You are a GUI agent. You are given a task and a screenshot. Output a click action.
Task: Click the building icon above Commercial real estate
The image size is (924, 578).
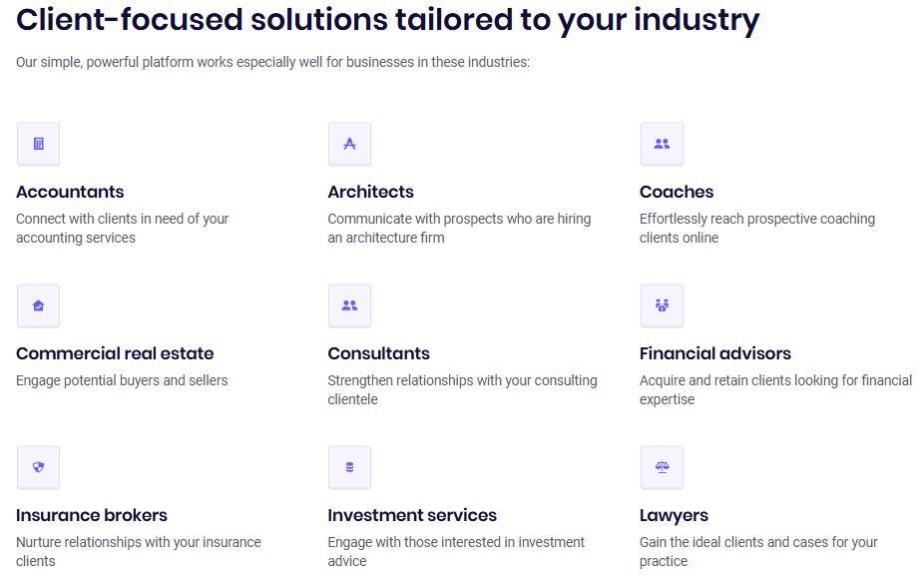click(38, 305)
